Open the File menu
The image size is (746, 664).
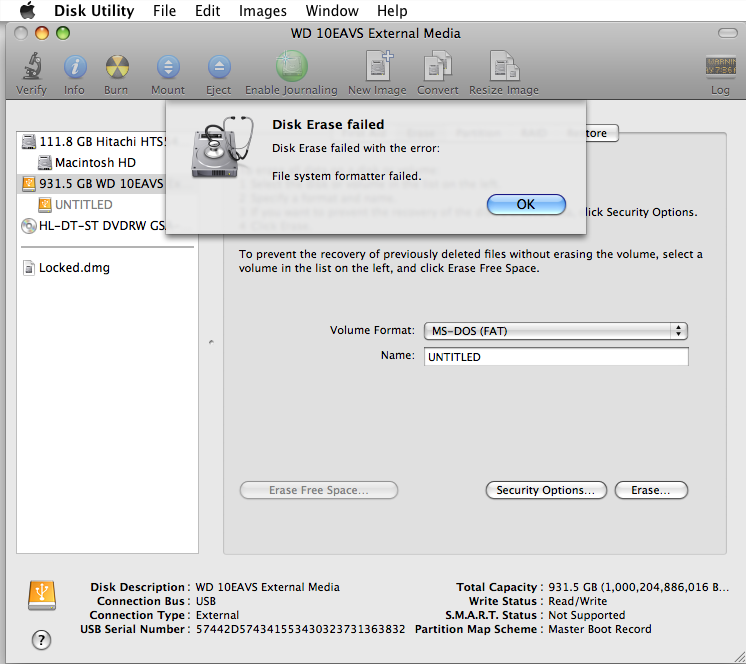165,10
